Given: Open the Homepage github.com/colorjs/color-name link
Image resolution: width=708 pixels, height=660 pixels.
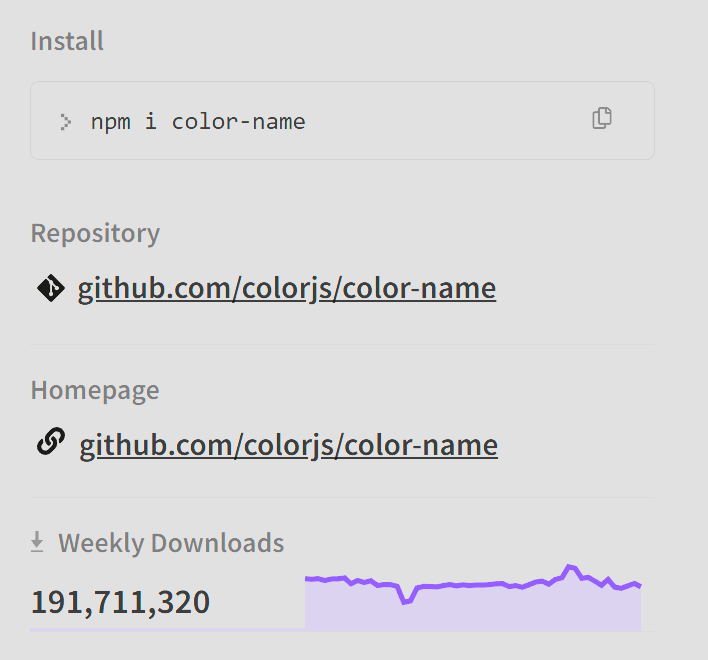Looking at the screenshot, I should (288, 444).
